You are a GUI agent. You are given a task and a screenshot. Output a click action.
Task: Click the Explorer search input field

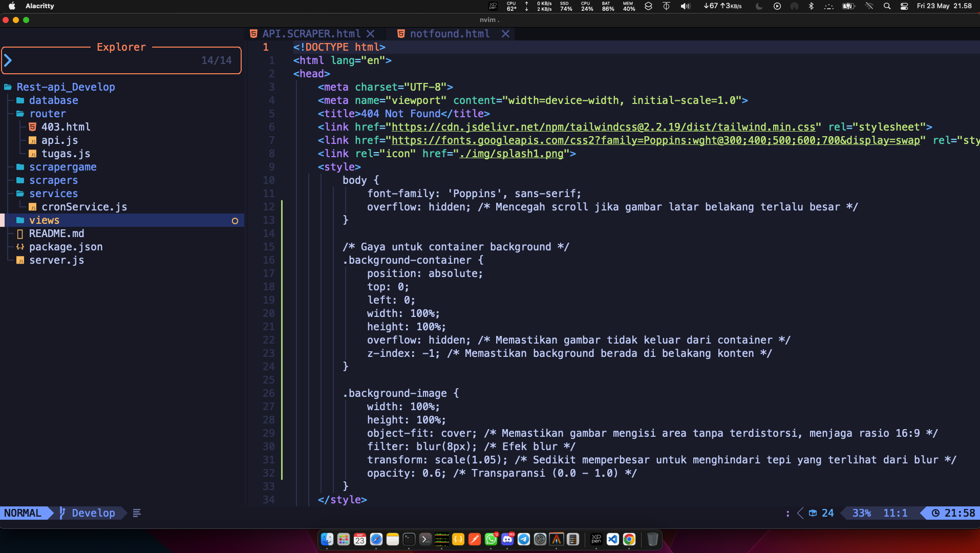click(x=121, y=60)
